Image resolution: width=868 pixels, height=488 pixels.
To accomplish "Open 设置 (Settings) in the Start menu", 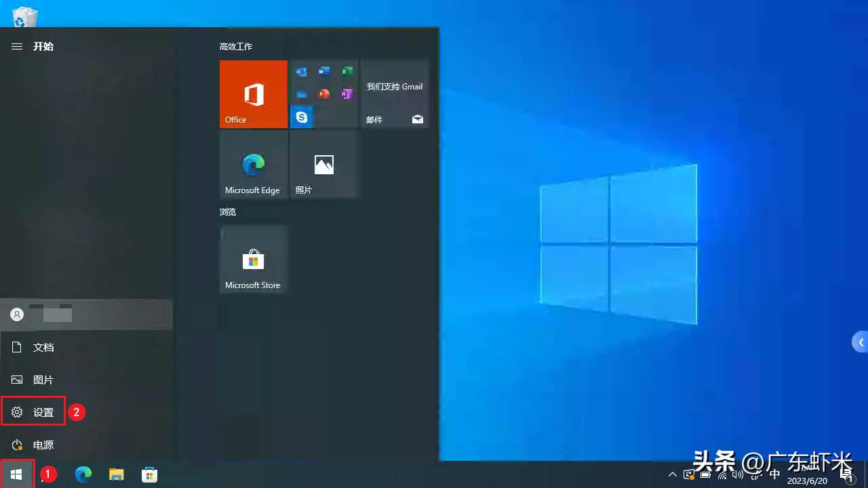I will (34, 412).
